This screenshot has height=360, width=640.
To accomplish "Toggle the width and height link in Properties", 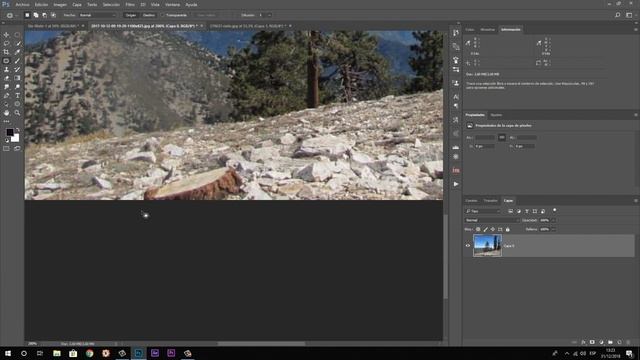I will (x=502, y=138).
